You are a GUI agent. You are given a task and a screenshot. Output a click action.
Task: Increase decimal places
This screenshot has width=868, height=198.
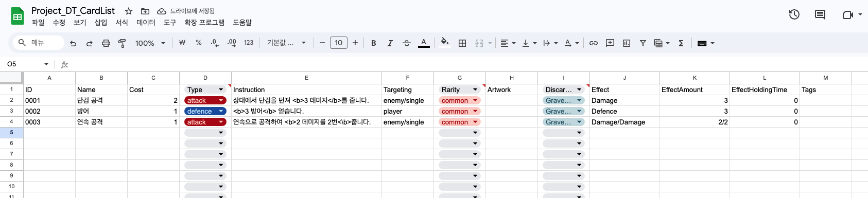pyautogui.click(x=232, y=43)
